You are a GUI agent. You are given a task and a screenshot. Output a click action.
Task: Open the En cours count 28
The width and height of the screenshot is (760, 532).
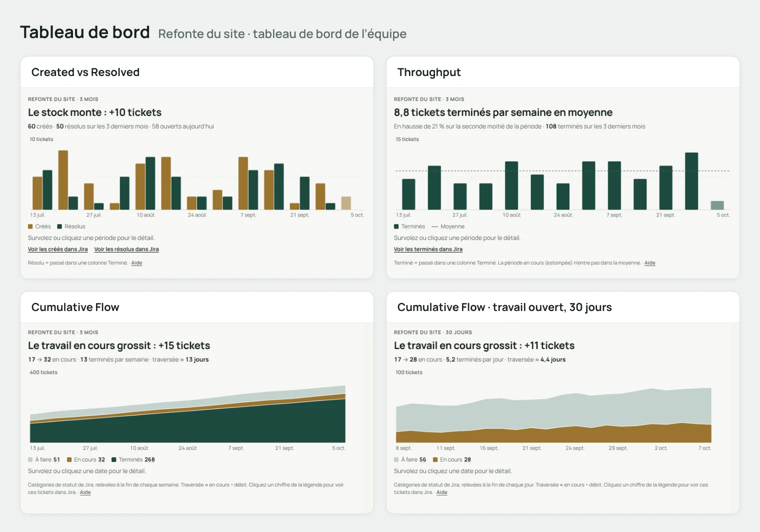pos(467,459)
